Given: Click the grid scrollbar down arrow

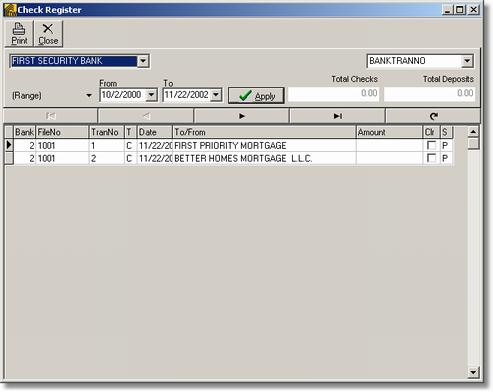Looking at the screenshot, I should pos(473,371).
